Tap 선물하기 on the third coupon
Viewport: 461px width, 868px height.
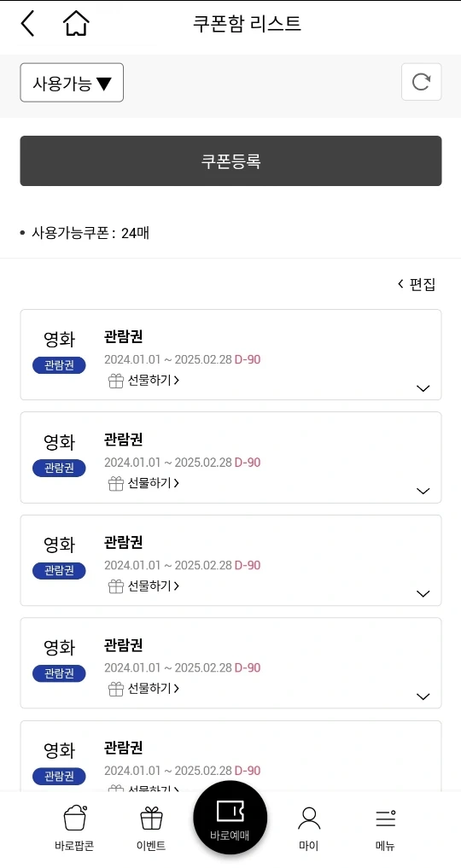pyautogui.click(x=144, y=585)
